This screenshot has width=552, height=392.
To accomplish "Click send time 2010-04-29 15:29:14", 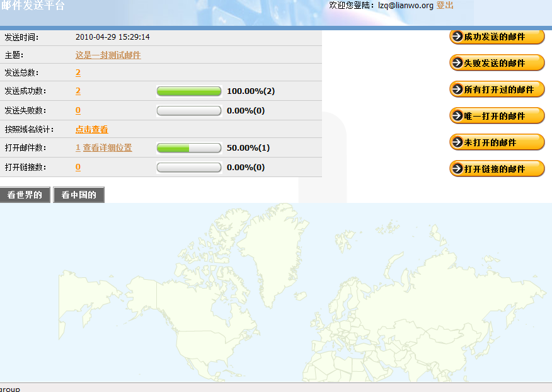I will pyautogui.click(x=113, y=37).
